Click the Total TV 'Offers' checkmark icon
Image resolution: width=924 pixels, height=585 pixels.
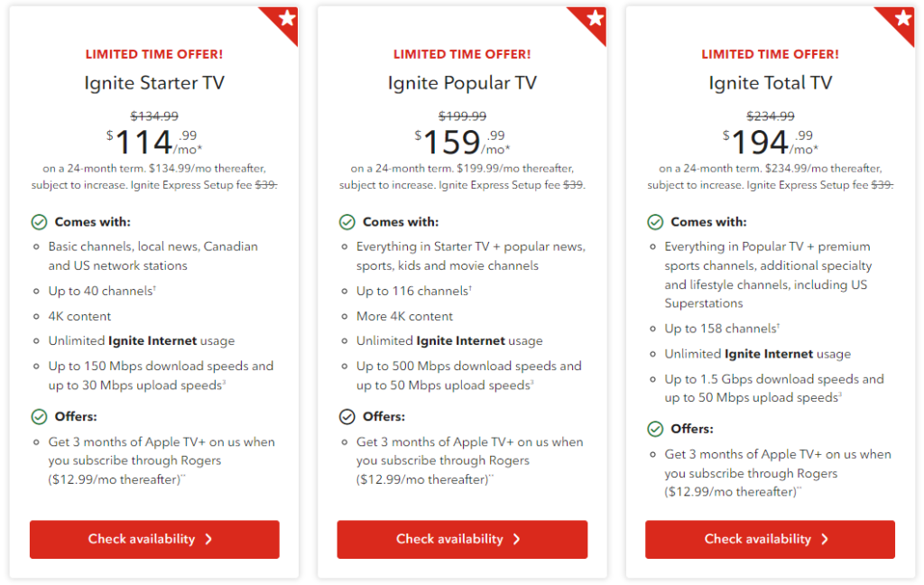(655, 430)
